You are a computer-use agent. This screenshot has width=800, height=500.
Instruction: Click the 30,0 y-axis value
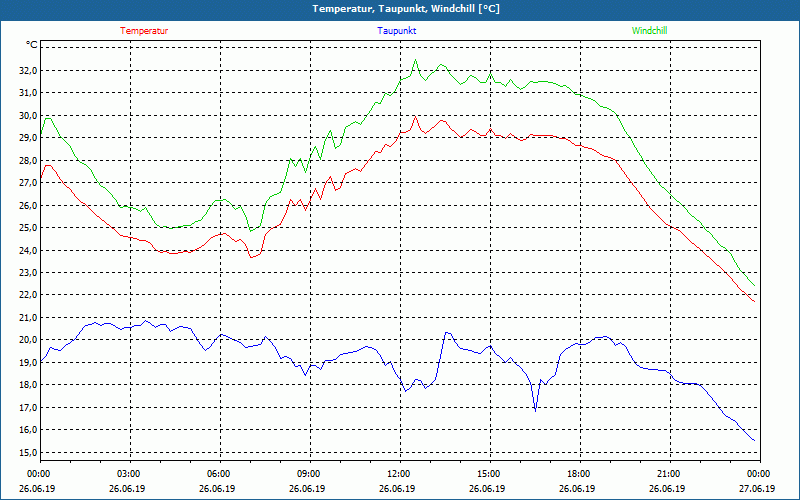click(28, 115)
